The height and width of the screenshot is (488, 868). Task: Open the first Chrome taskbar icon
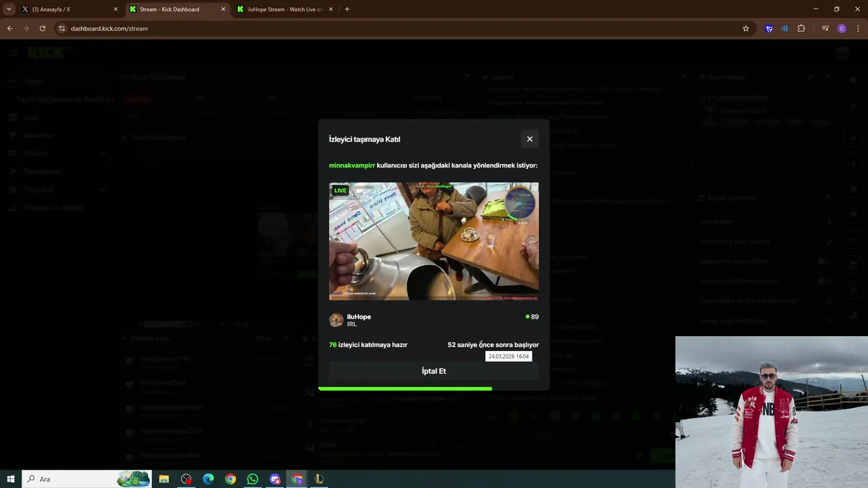click(x=231, y=479)
